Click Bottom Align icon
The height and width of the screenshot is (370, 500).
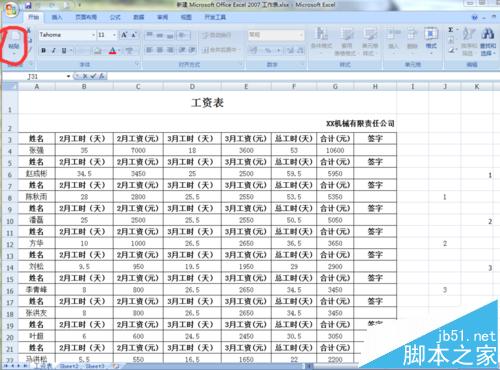(x=170, y=35)
